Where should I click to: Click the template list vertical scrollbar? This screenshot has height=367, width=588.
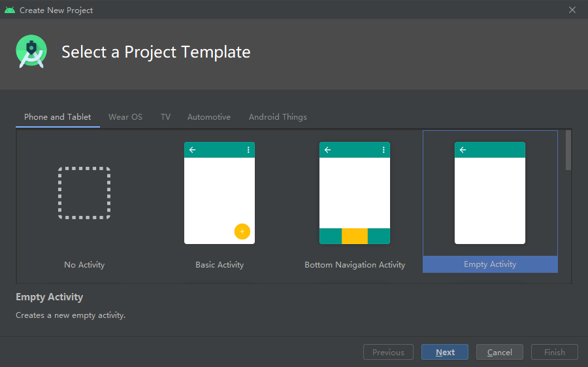pyautogui.click(x=568, y=150)
